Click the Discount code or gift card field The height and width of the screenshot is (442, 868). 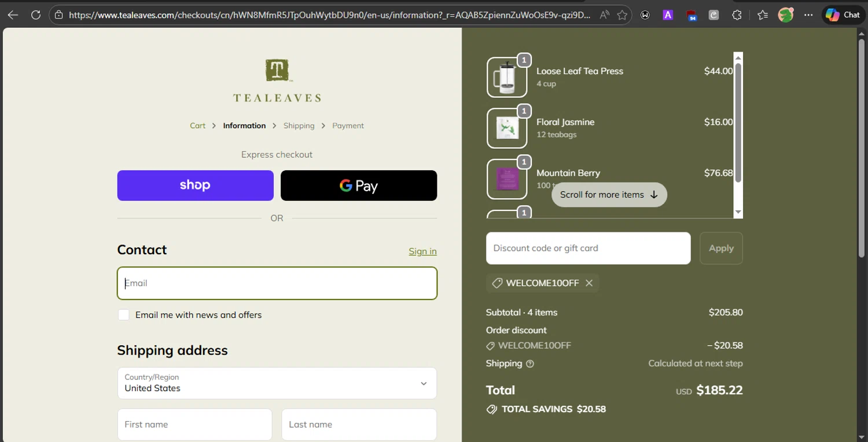pyautogui.click(x=589, y=248)
